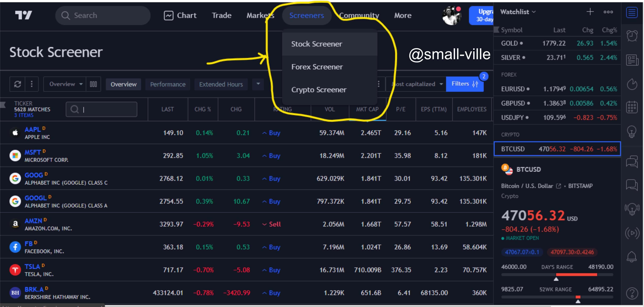Viewport: 644px width, 307px height.
Task: Click the 3 ITEMS link
Action: 24,115
